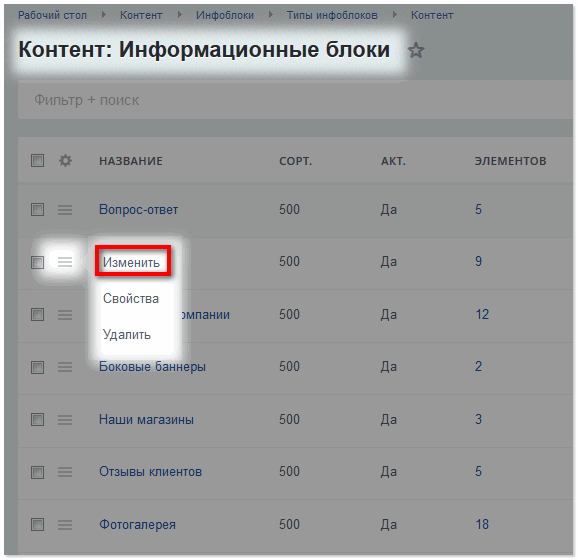Tick the Отзывы клиентов row checkbox
The width and height of the screenshot is (578, 560).
point(37,472)
